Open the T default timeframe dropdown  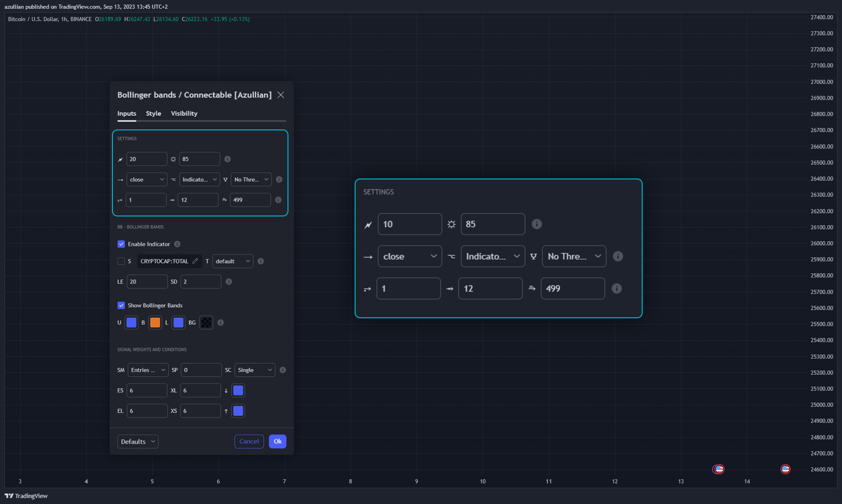[x=233, y=261]
